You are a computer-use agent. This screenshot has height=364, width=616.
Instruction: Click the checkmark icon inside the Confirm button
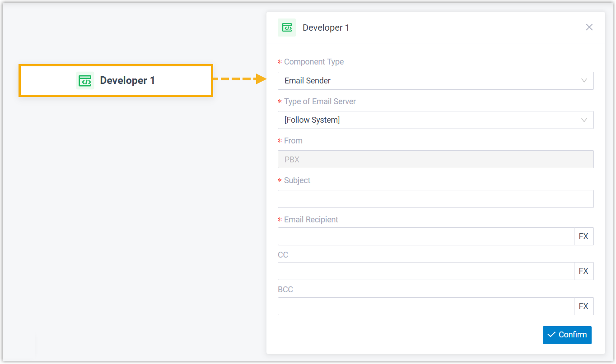point(552,335)
